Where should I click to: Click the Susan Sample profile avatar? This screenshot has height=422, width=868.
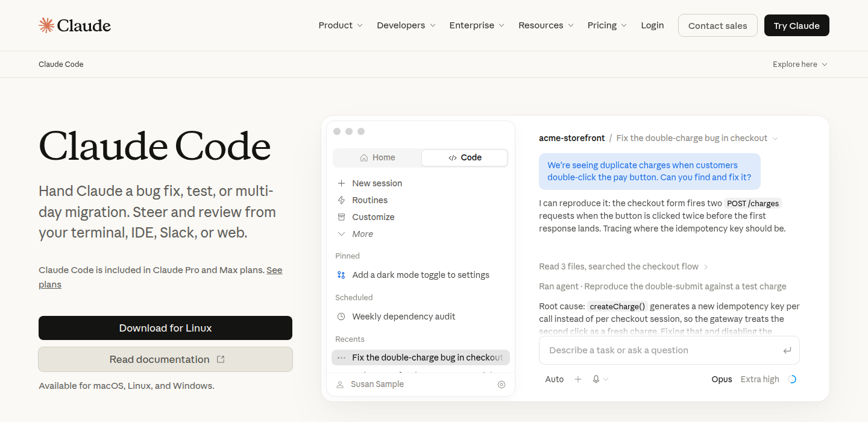tap(340, 385)
